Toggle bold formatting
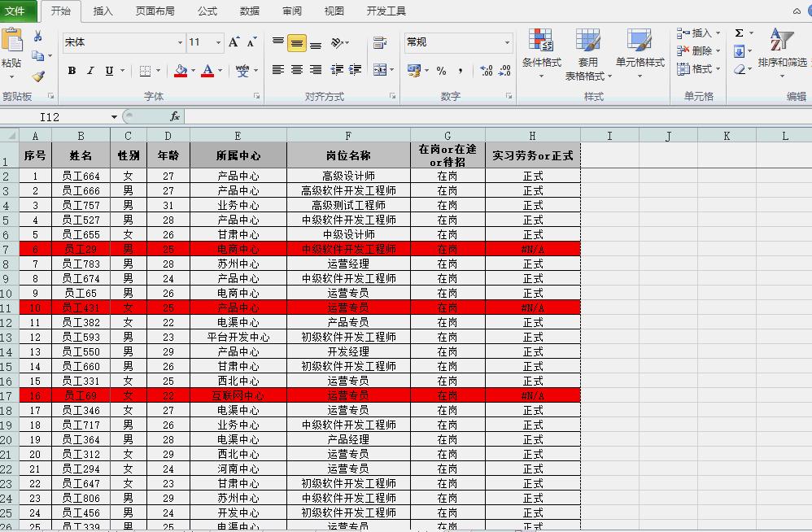This screenshot has width=812, height=532. 72,72
